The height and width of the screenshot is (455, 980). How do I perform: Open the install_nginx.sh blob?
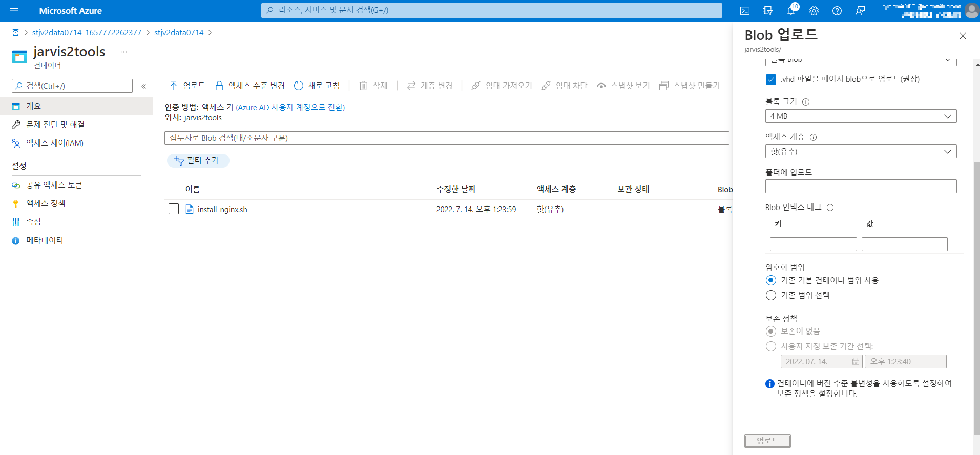pyautogui.click(x=222, y=210)
